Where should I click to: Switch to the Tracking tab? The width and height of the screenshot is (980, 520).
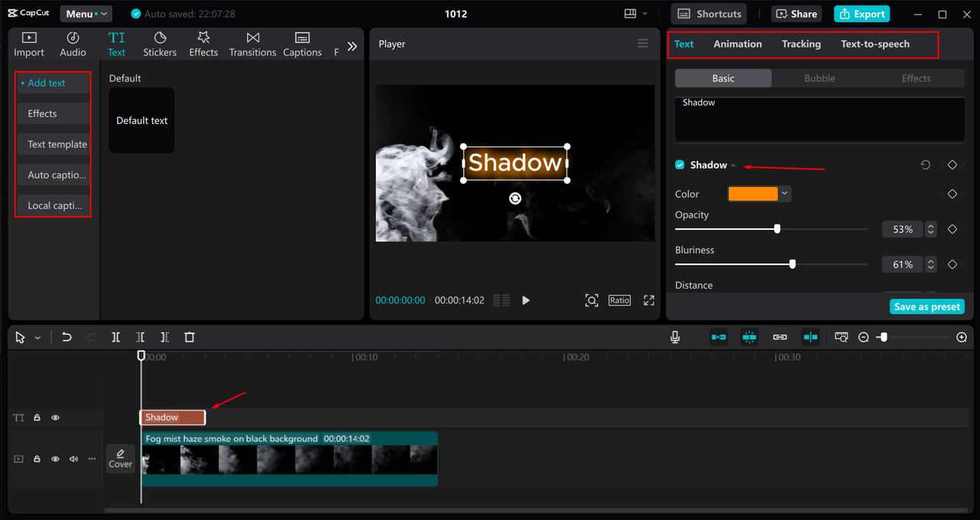(x=801, y=44)
